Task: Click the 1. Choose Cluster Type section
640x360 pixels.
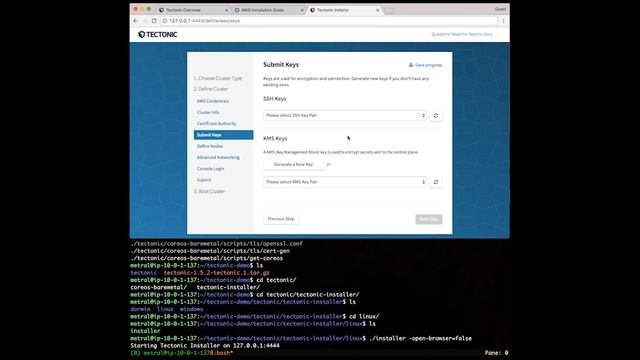Action: [218, 78]
